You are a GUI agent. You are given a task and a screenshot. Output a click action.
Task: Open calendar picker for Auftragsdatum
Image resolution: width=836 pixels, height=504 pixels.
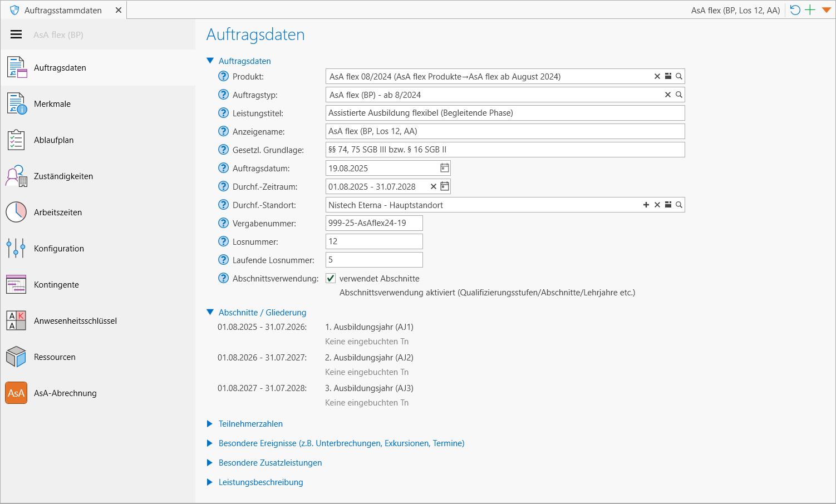point(444,168)
